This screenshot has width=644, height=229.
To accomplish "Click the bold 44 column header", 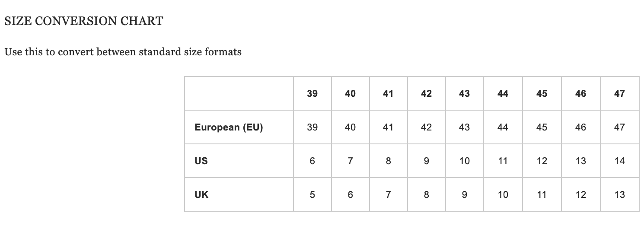I will point(503,93).
